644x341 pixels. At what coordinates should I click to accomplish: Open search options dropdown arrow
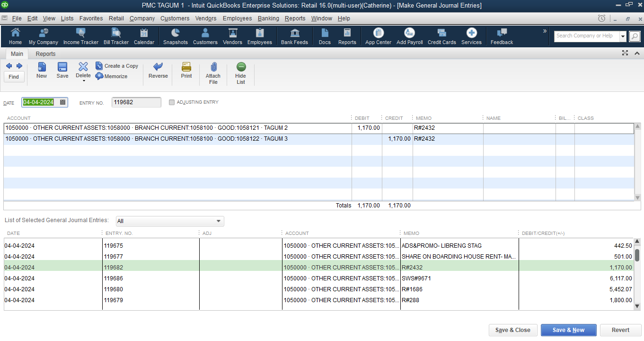point(623,36)
